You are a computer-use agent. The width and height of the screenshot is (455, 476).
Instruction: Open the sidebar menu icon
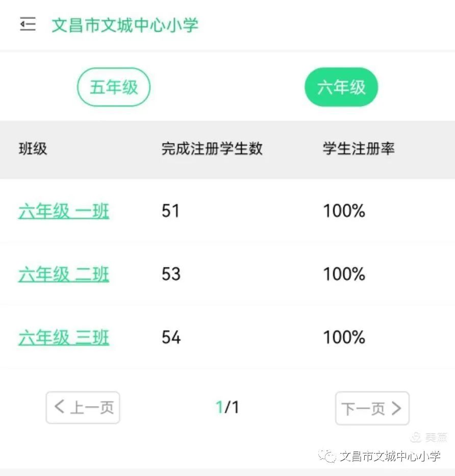tap(28, 24)
